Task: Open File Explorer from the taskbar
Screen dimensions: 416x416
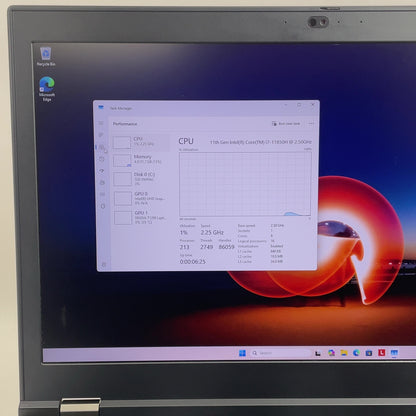Action: pos(344,353)
